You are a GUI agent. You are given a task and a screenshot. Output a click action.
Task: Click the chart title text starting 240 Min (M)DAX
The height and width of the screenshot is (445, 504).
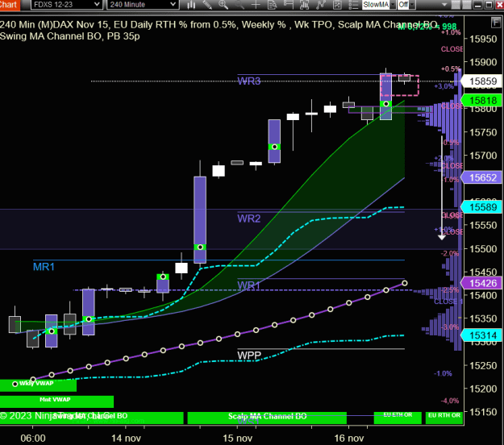point(219,30)
